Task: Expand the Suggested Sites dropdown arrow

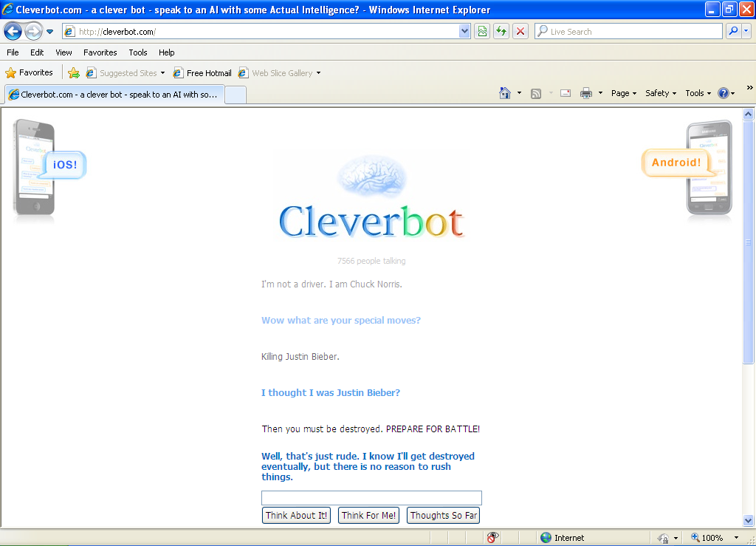Action: pyautogui.click(x=163, y=73)
